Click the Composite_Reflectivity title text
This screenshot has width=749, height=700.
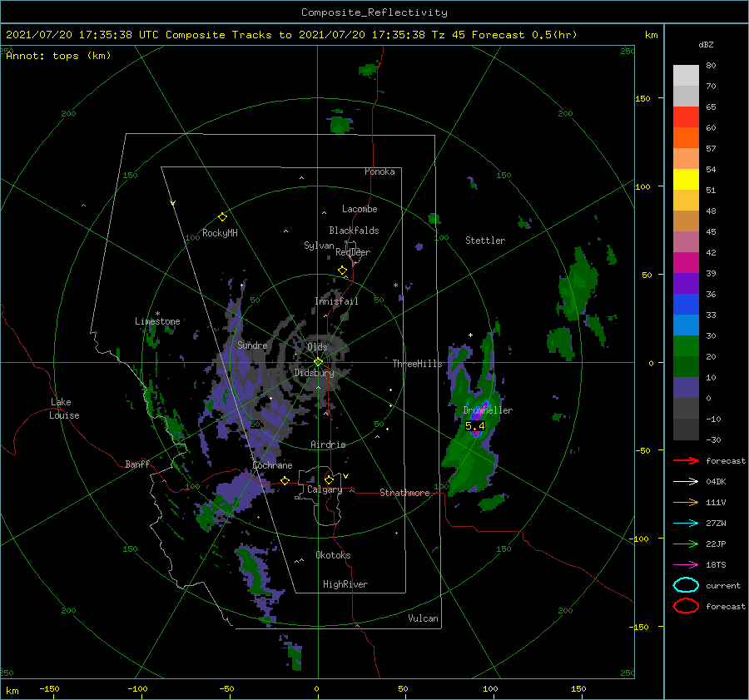point(374,12)
